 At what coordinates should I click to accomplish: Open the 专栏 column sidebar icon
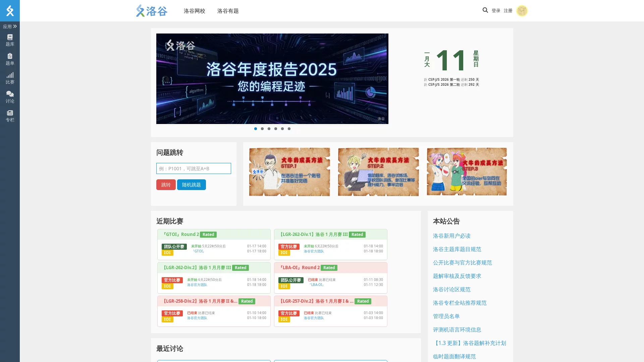(10, 116)
